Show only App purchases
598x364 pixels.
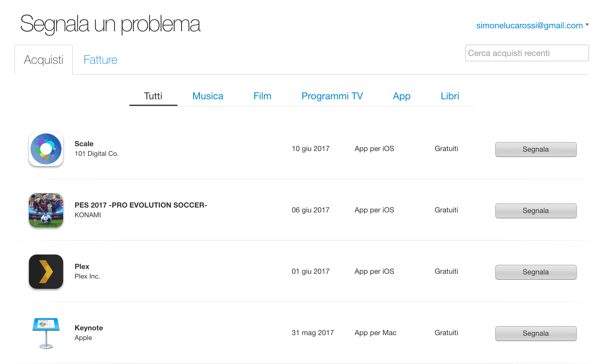[x=402, y=96]
